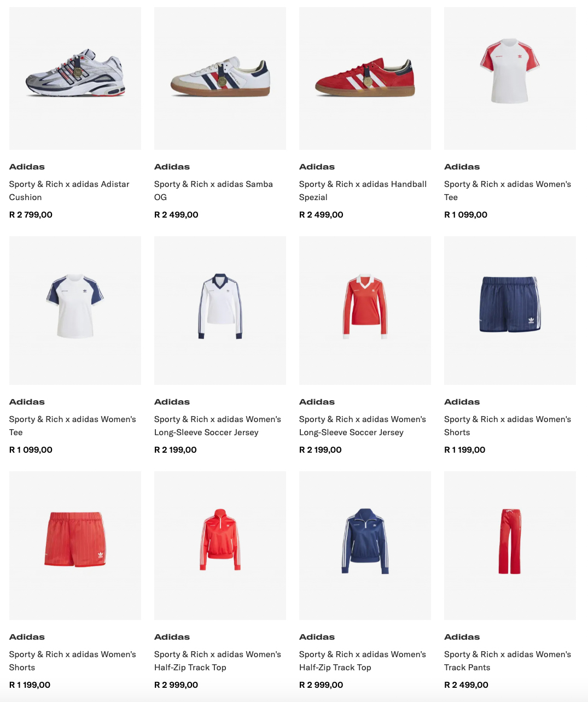Open the Samba OG shoe photo

220,78
